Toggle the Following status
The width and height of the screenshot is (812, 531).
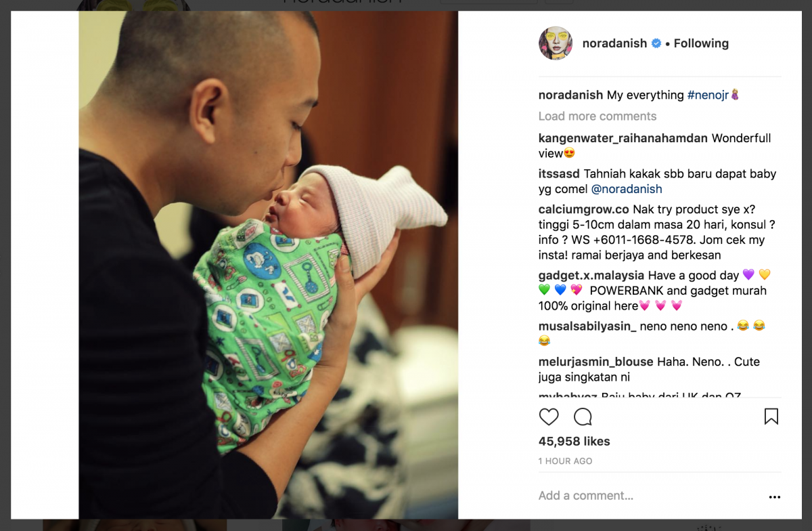pyautogui.click(x=701, y=43)
